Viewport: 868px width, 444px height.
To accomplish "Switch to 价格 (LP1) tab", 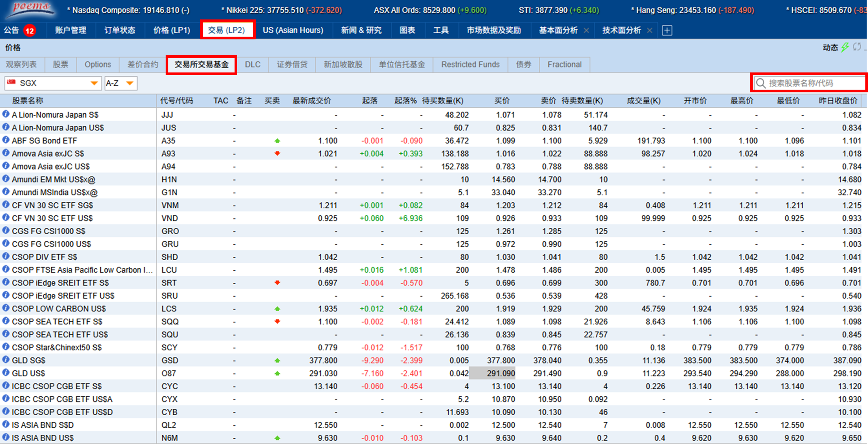I will [171, 30].
